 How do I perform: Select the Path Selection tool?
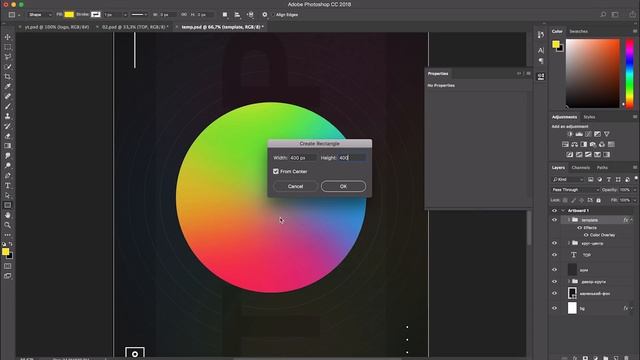point(7,195)
